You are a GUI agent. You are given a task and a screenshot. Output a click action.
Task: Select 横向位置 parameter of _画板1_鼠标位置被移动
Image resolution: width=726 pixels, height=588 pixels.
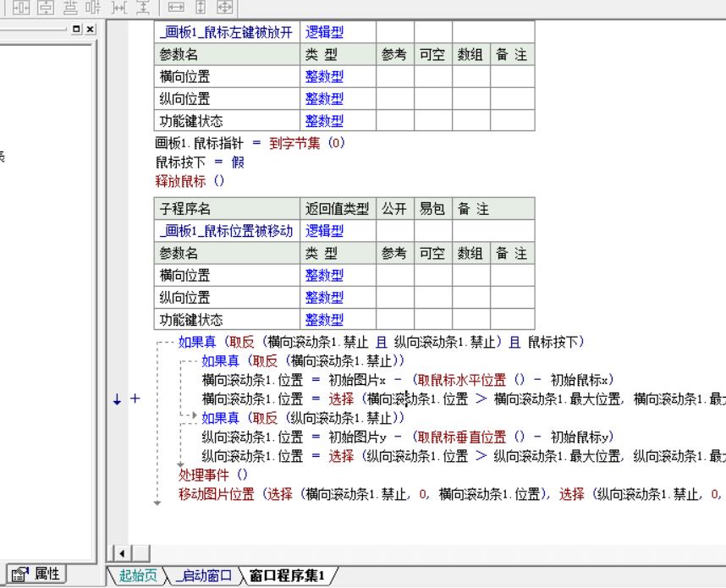pyautogui.click(x=227, y=276)
